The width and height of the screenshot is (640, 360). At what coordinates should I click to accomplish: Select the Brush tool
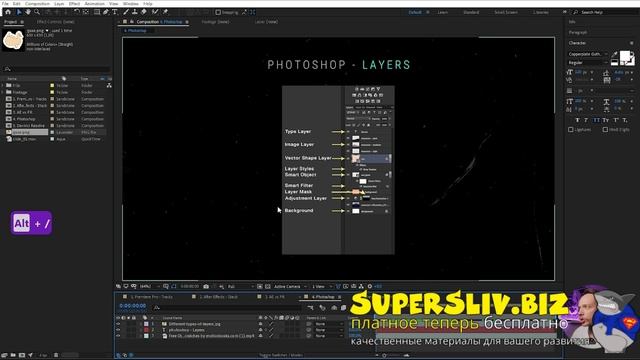(126, 12)
